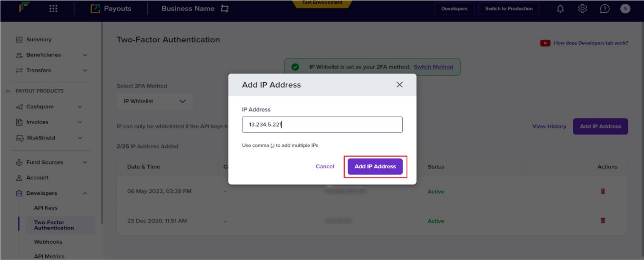Collapse the Developers section
644x260 pixels.
(85, 193)
